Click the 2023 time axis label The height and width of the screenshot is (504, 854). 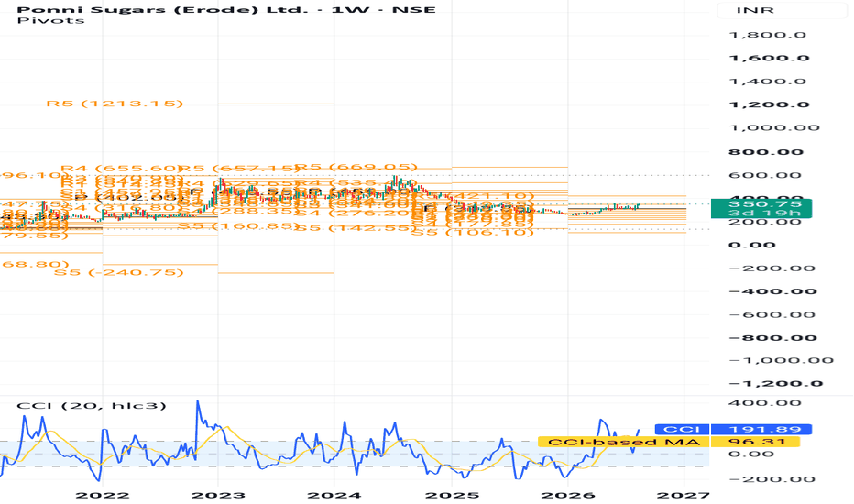218,495
